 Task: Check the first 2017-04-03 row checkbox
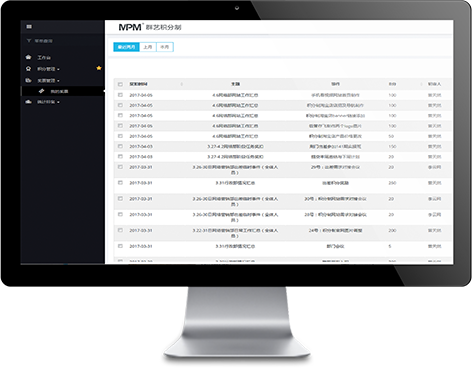pyautogui.click(x=120, y=146)
